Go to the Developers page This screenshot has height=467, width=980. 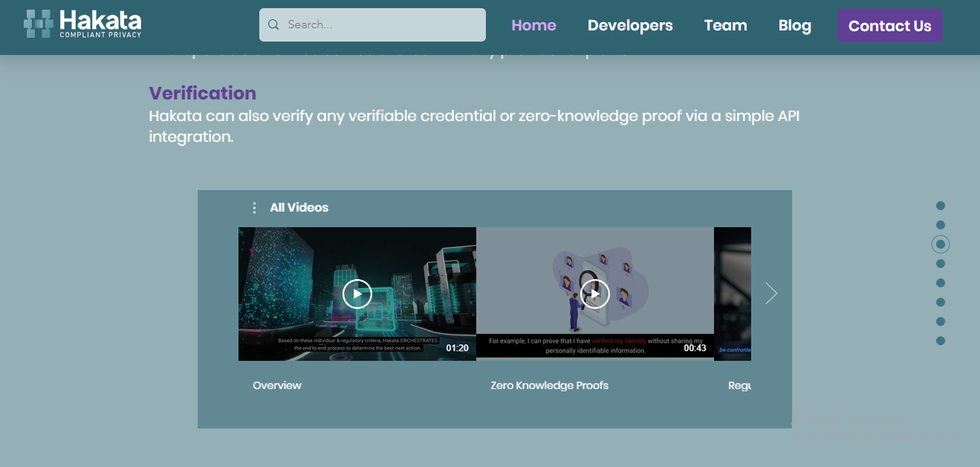[x=630, y=25]
